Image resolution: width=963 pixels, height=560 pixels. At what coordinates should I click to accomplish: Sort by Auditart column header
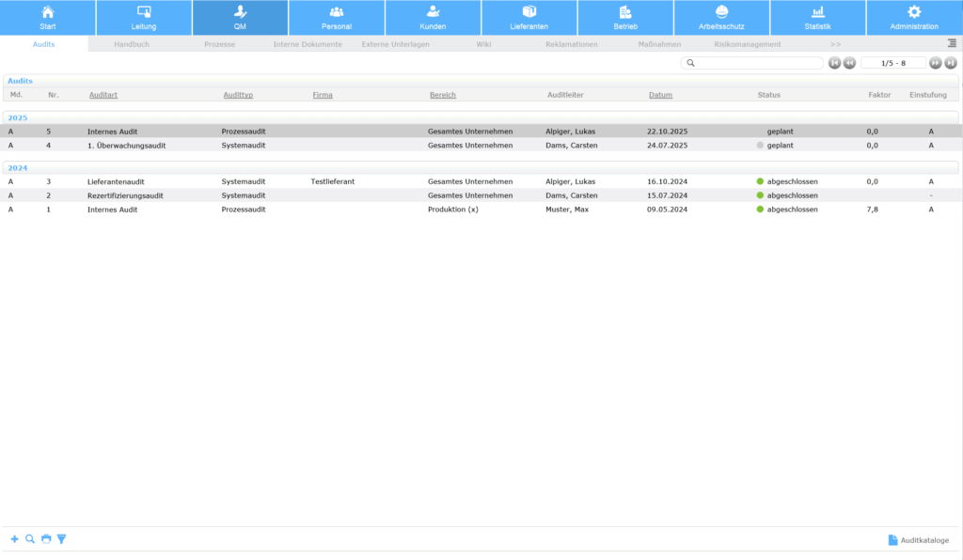pyautogui.click(x=103, y=95)
